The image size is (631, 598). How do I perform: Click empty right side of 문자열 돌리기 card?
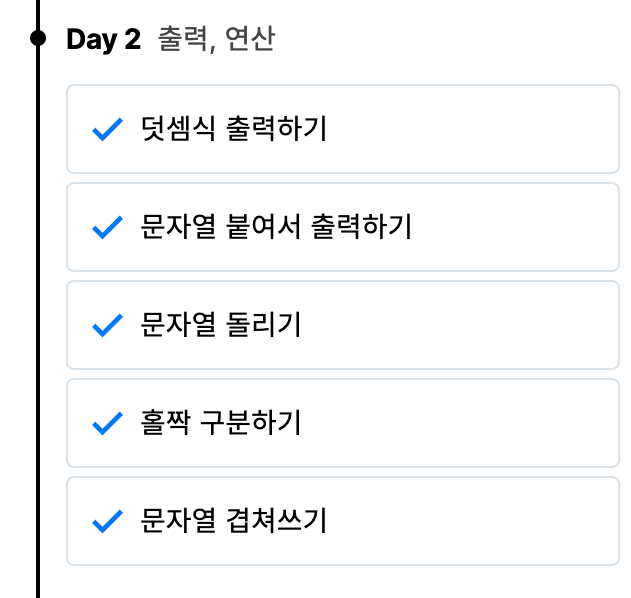point(500,325)
